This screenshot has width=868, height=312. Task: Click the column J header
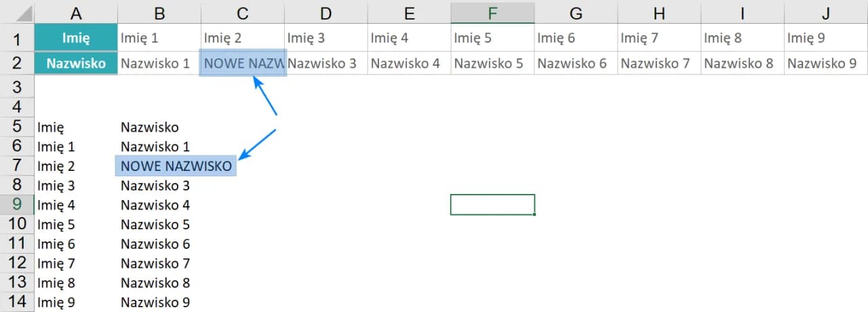pos(825,12)
